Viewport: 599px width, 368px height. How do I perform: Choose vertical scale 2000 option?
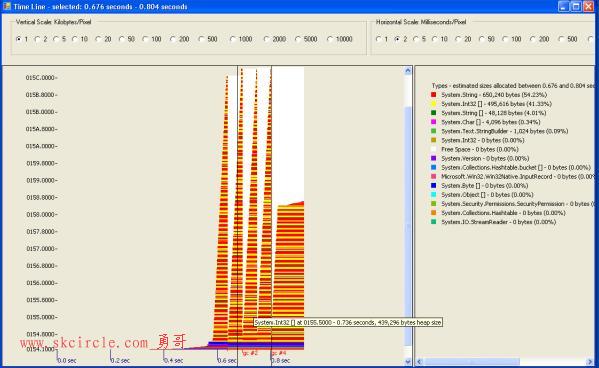click(266, 39)
